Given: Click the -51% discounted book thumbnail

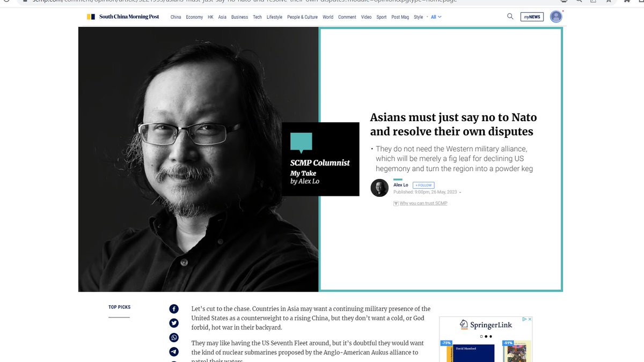Looking at the screenshot, I should tap(517, 351).
